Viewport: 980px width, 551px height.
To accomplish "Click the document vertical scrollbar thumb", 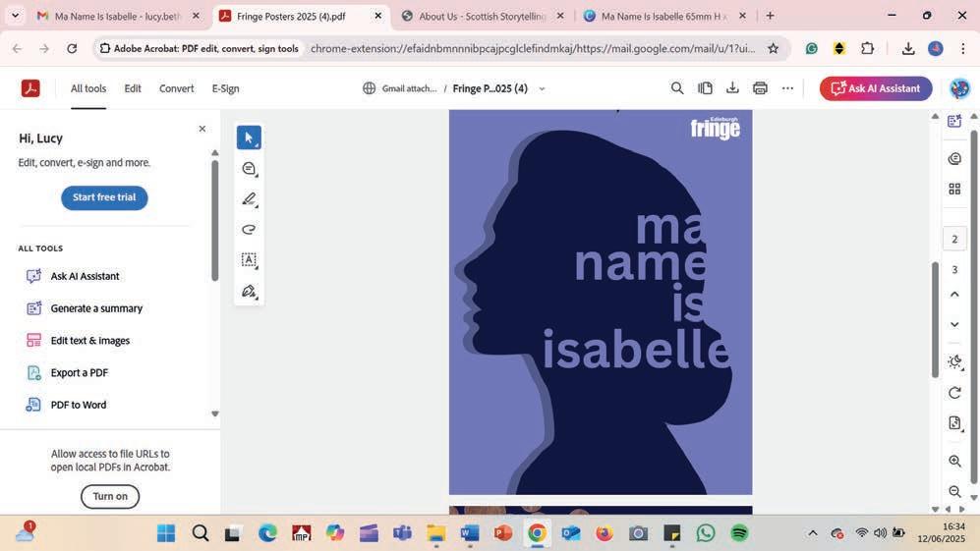I will [935, 319].
